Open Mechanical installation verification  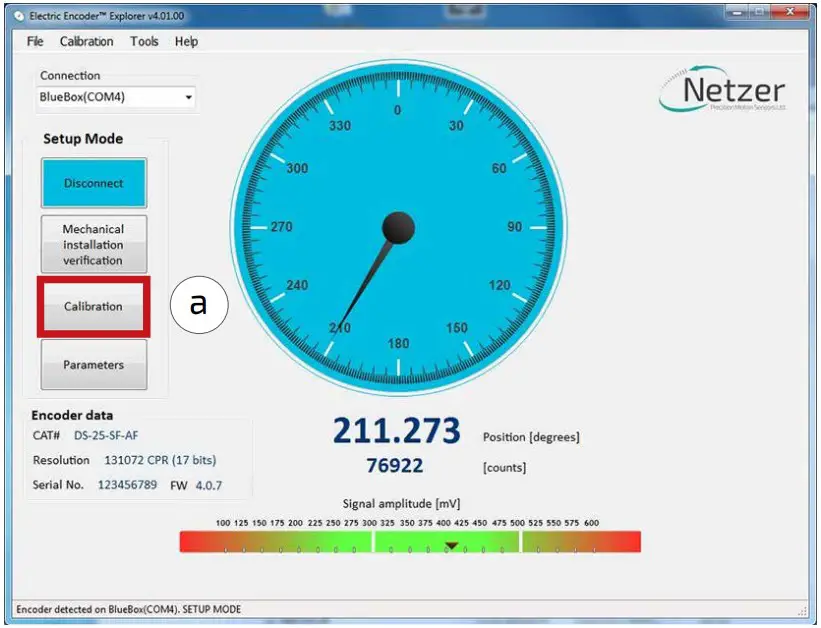coord(94,245)
